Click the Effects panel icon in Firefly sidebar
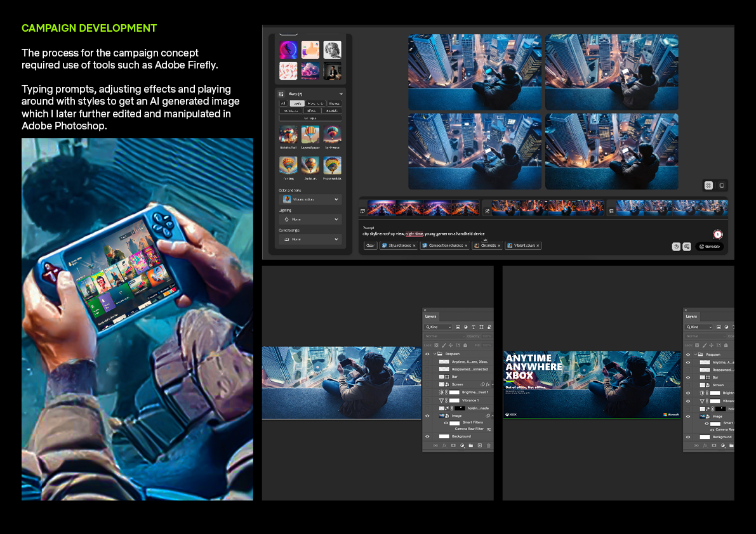The width and height of the screenshot is (756, 534). tap(281, 94)
